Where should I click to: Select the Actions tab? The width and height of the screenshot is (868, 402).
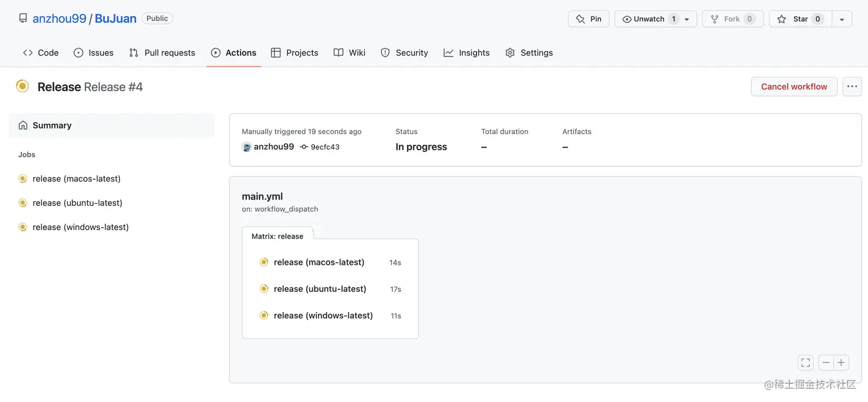click(234, 53)
